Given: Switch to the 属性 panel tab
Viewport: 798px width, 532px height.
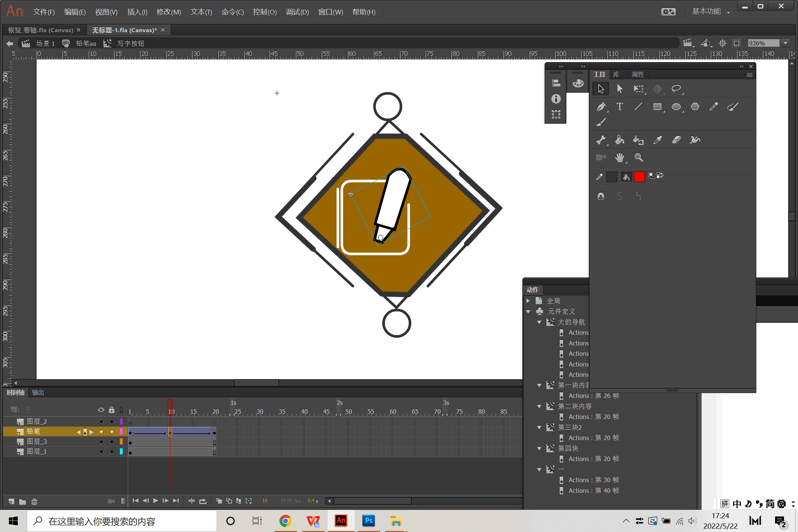Looking at the screenshot, I should coord(638,75).
